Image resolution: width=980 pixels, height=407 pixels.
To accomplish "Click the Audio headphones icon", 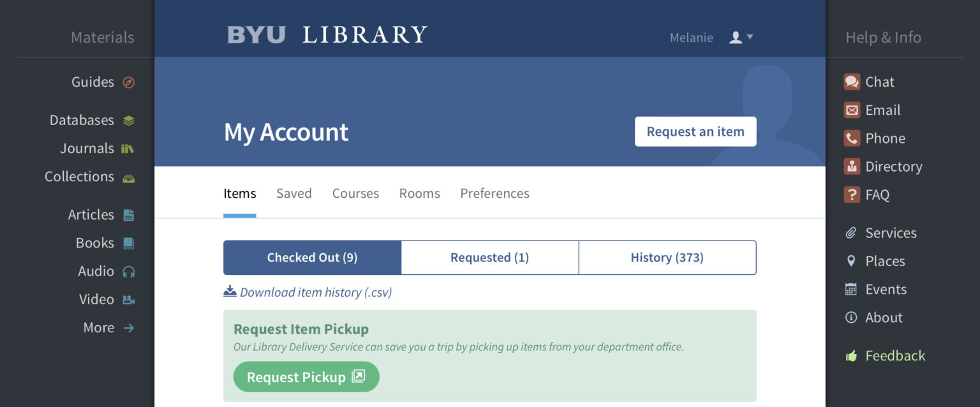I will pyautogui.click(x=128, y=270).
